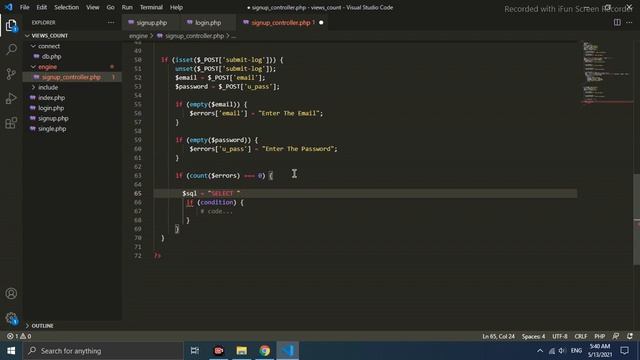Change language mode via PHP

[600, 336]
